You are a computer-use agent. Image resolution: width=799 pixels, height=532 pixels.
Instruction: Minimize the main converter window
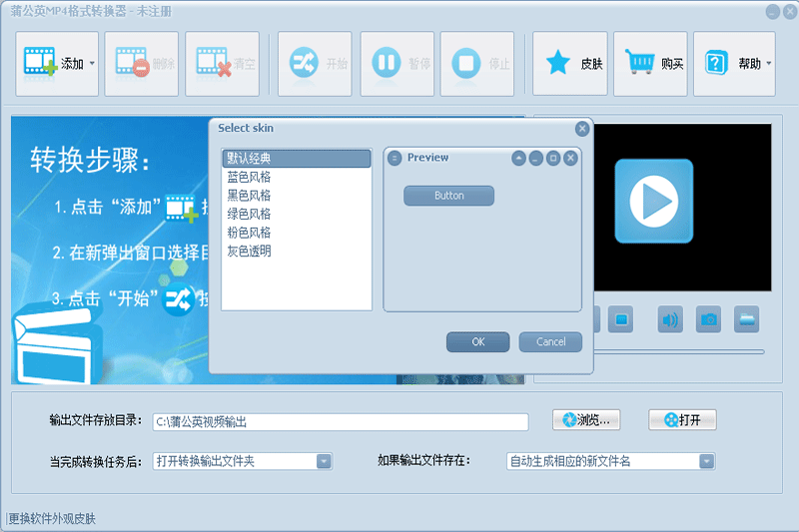tap(772, 12)
